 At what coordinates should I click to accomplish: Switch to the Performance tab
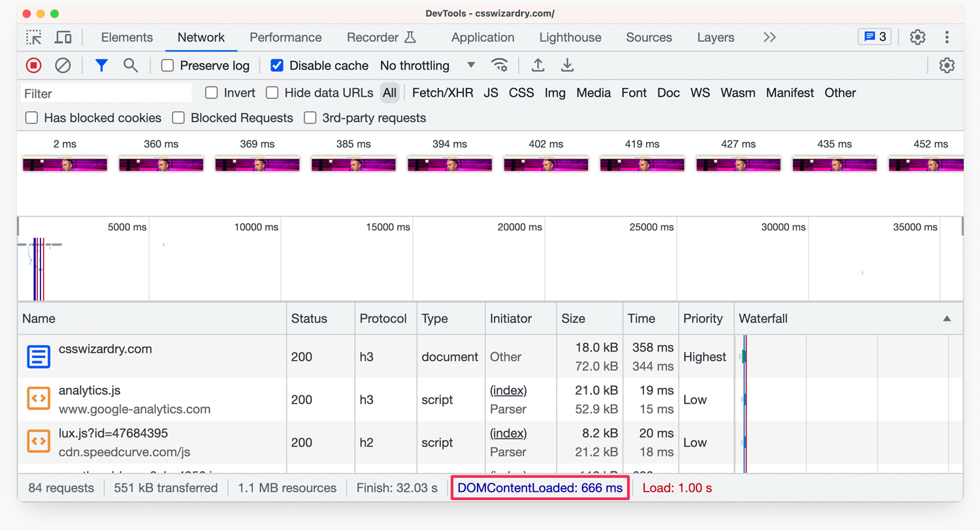point(286,37)
